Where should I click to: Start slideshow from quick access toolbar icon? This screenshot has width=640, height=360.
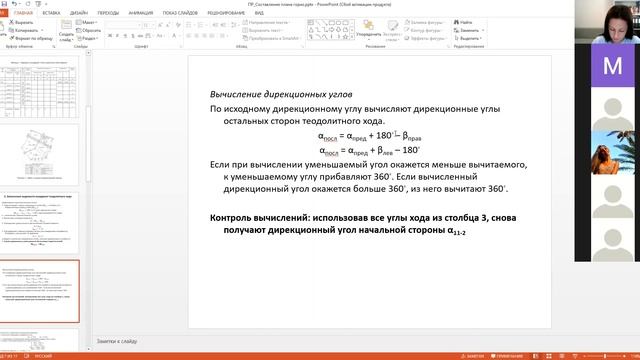point(38,4)
